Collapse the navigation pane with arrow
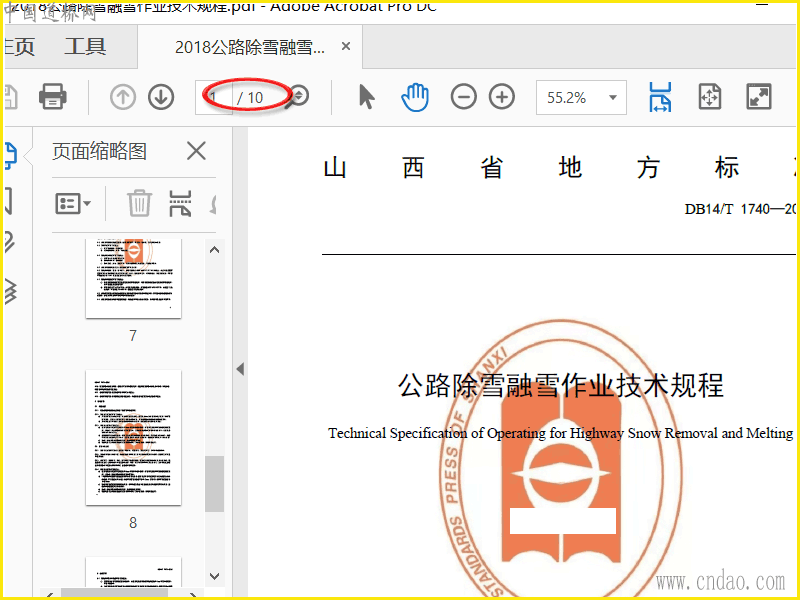This screenshot has height=600, width=800. pyautogui.click(x=240, y=369)
